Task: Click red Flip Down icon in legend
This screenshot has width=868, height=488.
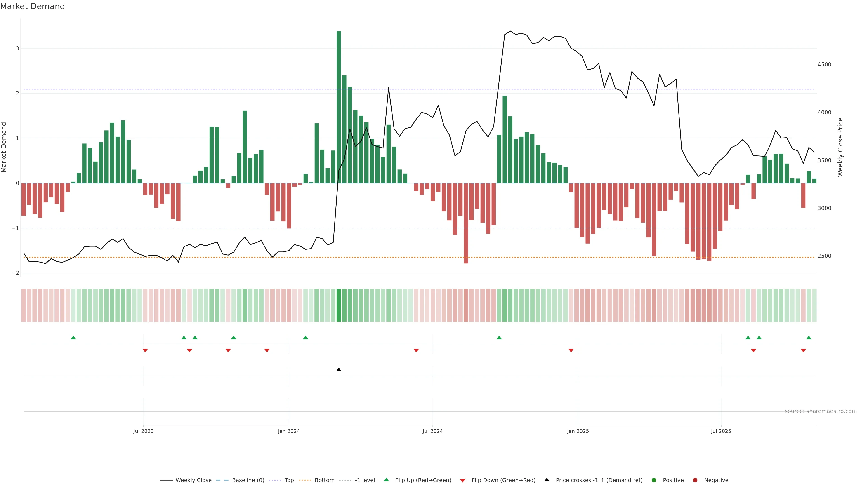Action: [x=463, y=480]
